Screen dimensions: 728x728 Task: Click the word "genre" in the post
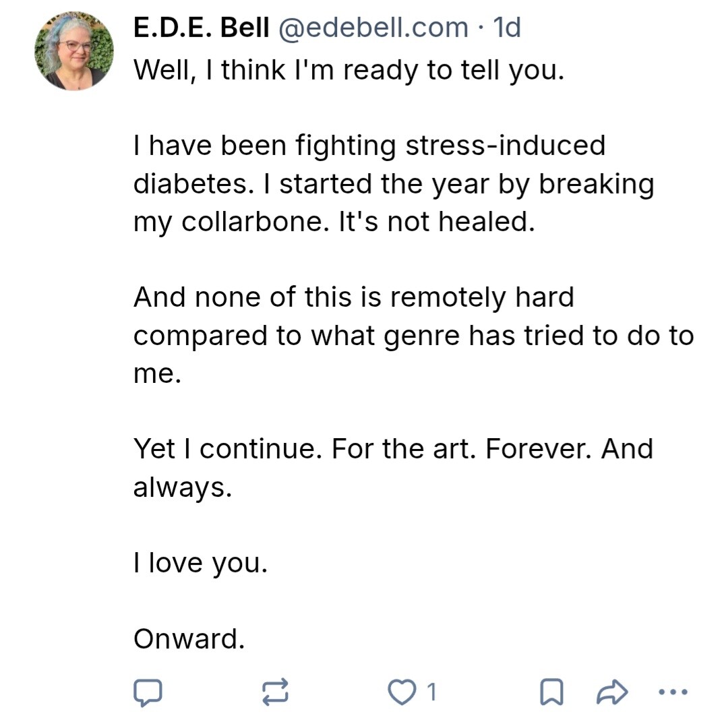click(421, 335)
